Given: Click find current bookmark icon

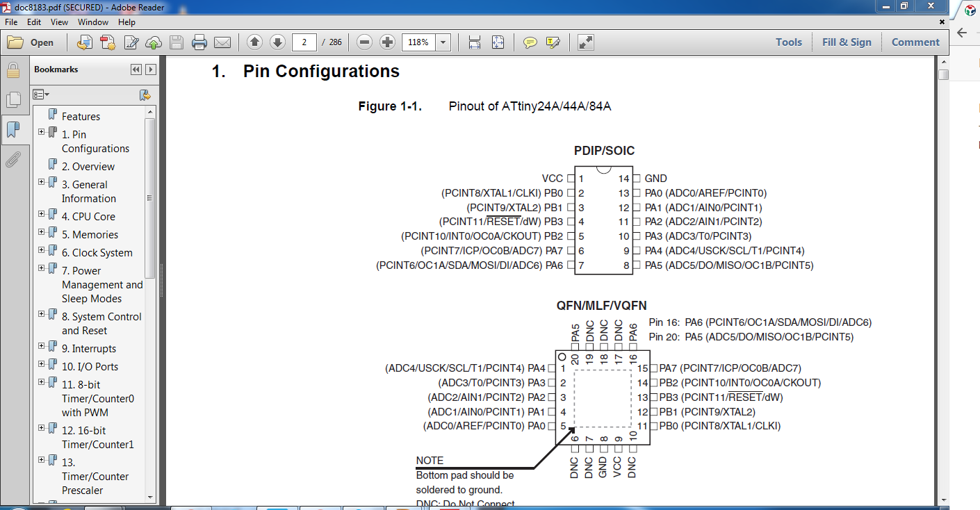Looking at the screenshot, I should point(145,94).
